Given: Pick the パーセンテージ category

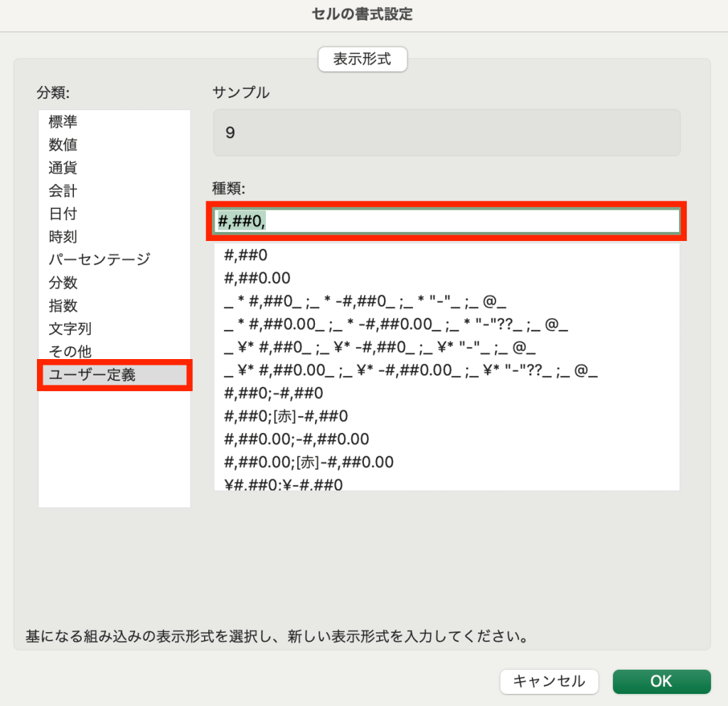Looking at the screenshot, I should point(100,260).
